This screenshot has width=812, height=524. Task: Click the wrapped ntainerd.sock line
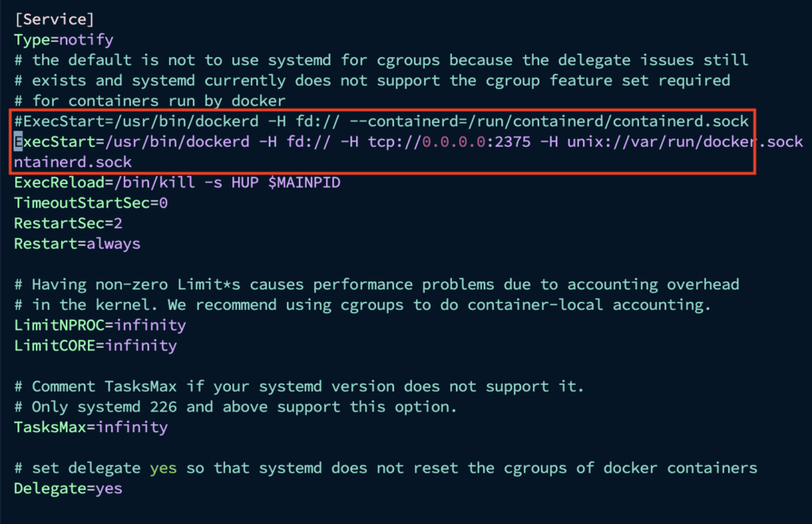(73, 162)
